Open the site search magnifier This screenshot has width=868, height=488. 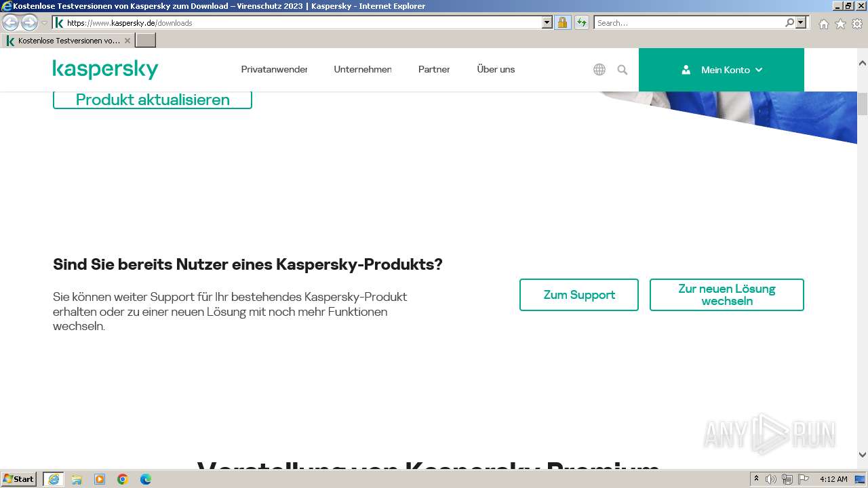(623, 69)
